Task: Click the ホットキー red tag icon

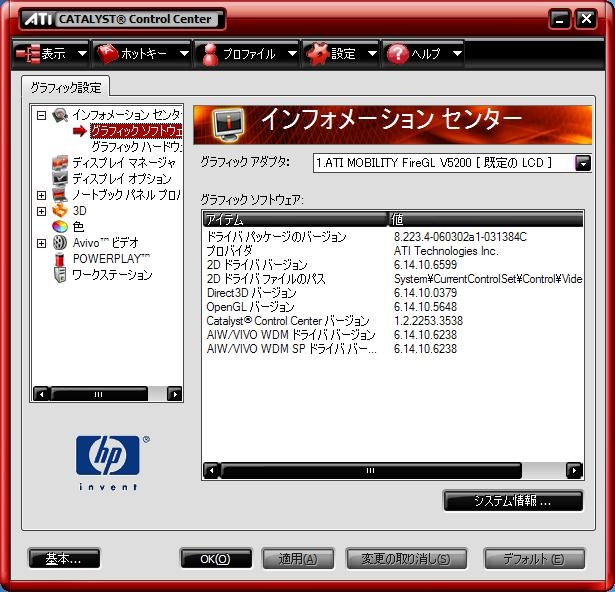Action: (107, 54)
